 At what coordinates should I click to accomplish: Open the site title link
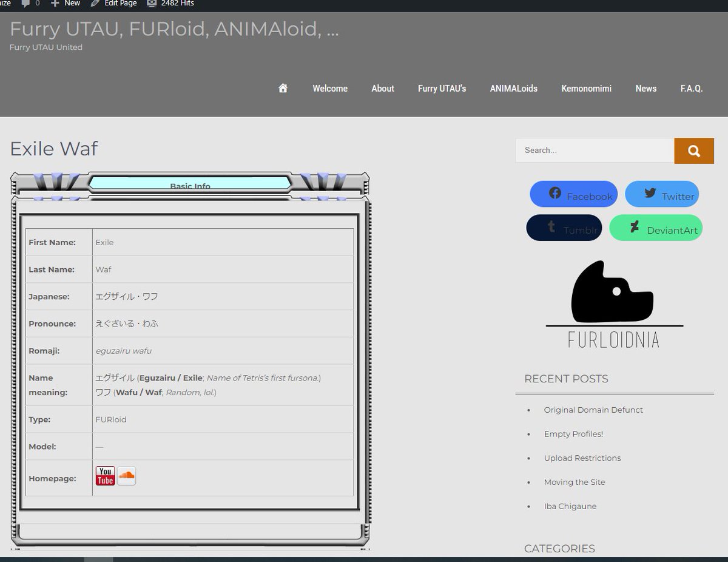(x=174, y=29)
